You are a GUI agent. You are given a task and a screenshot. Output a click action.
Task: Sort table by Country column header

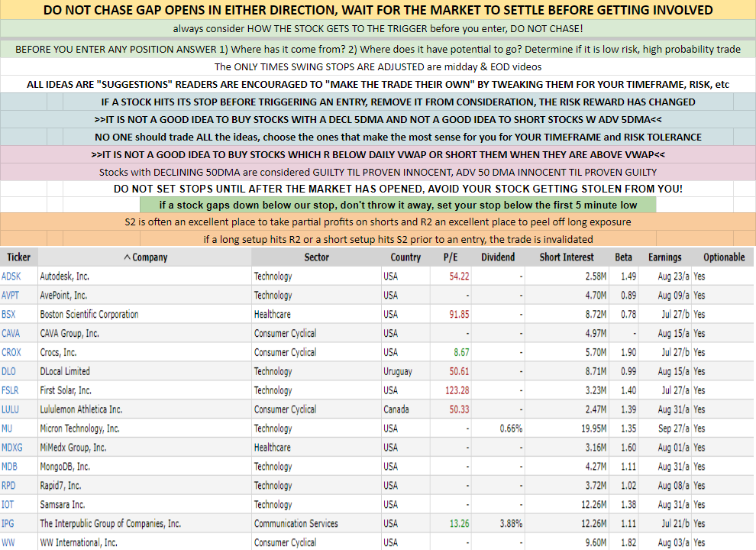[405, 257]
